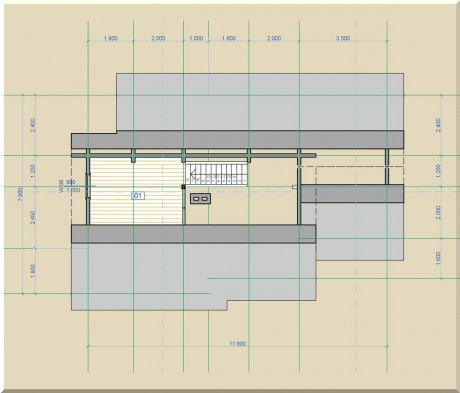Select the window in the left wall
Screen dimensions: 460x393
click(88, 186)
